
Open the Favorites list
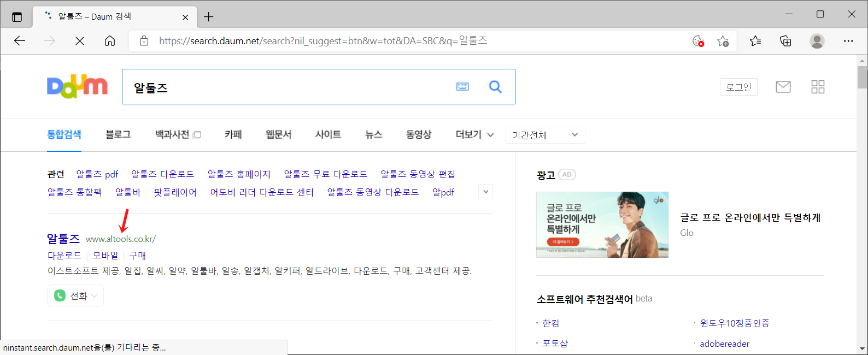755,41
